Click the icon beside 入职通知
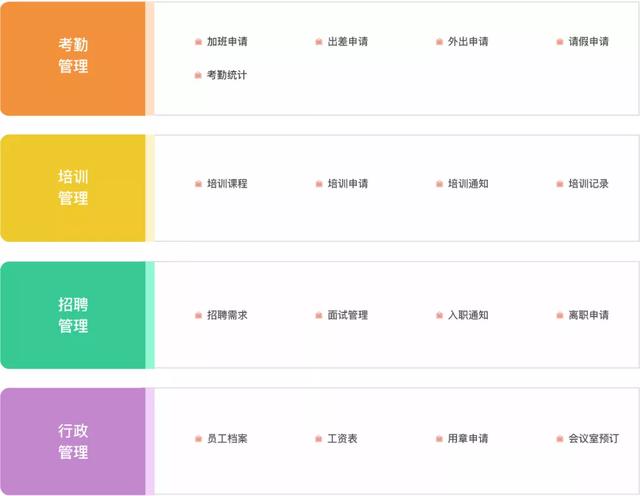 tap(440, 315)
